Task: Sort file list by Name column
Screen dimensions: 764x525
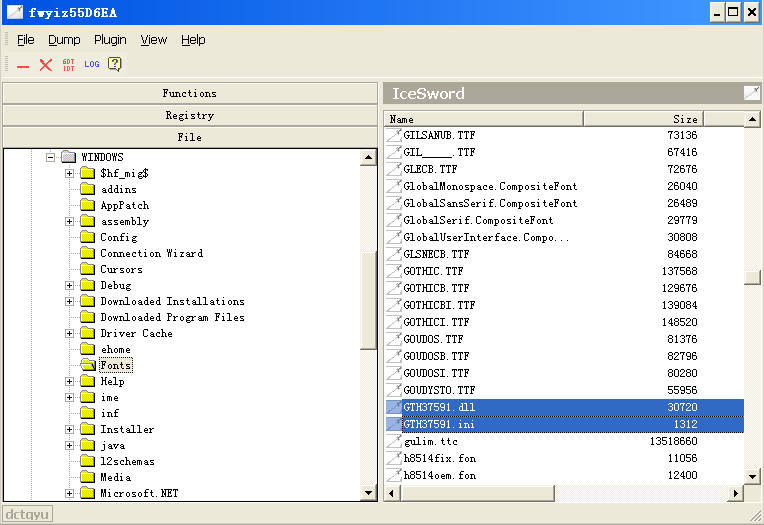Action: pyautogui.click(x=484, y=119)
